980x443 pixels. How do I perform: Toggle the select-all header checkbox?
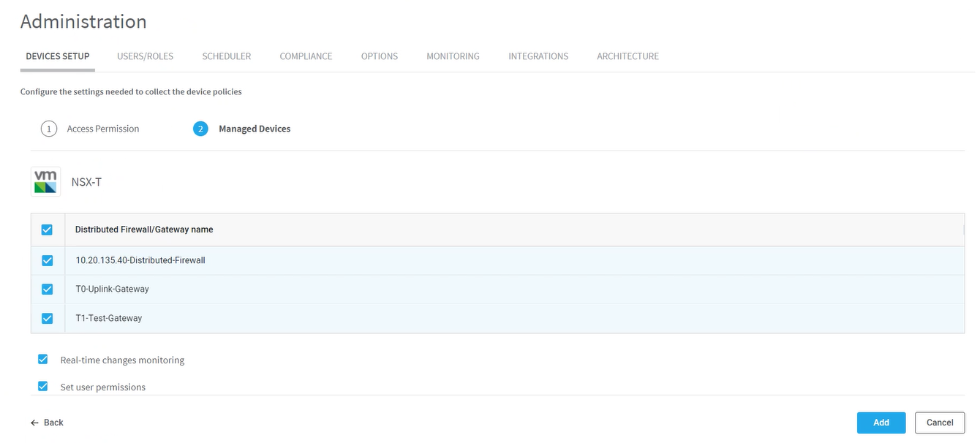48,230
